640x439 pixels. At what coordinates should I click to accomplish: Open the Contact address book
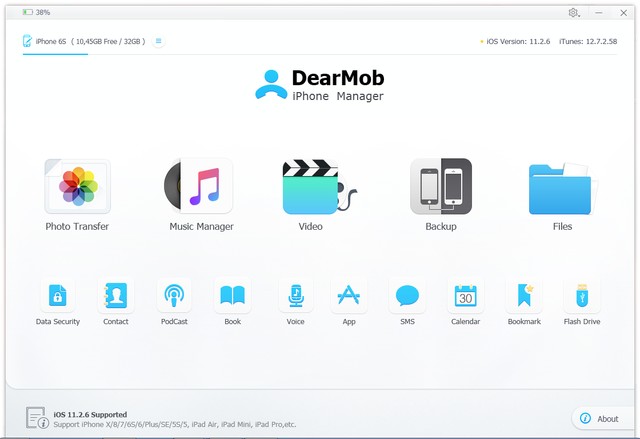(x=116, y=296)
